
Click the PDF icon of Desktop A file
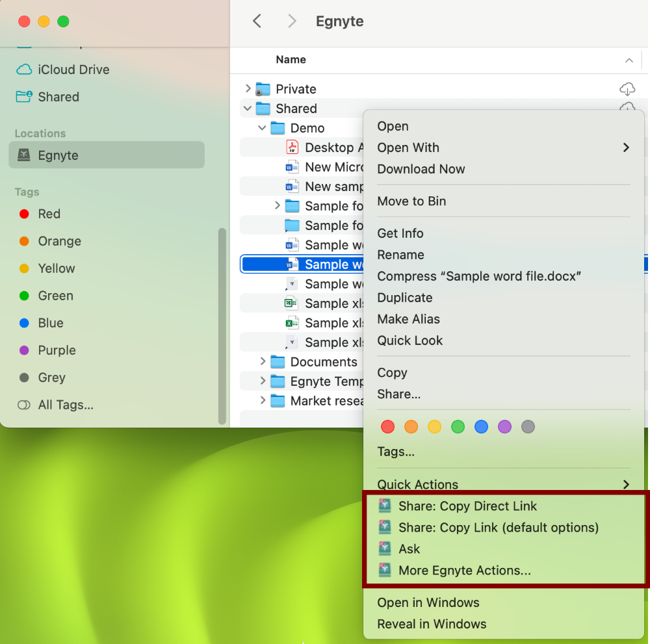tap(292, 147)
